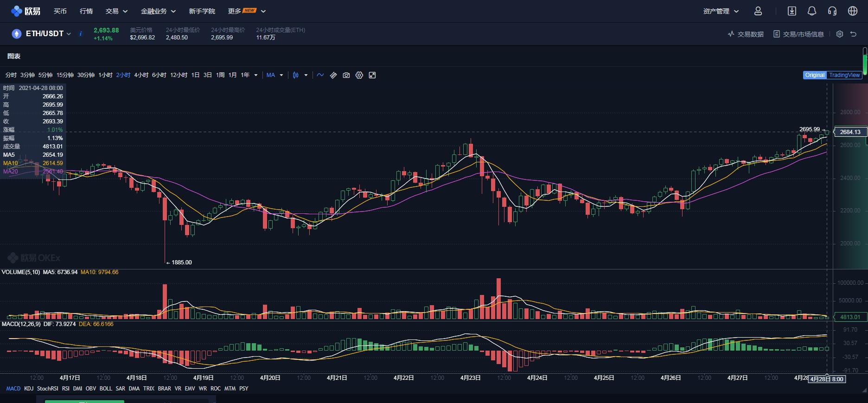Open notifications bell icon
Screen dimensions: 868x403
point(811,11)
